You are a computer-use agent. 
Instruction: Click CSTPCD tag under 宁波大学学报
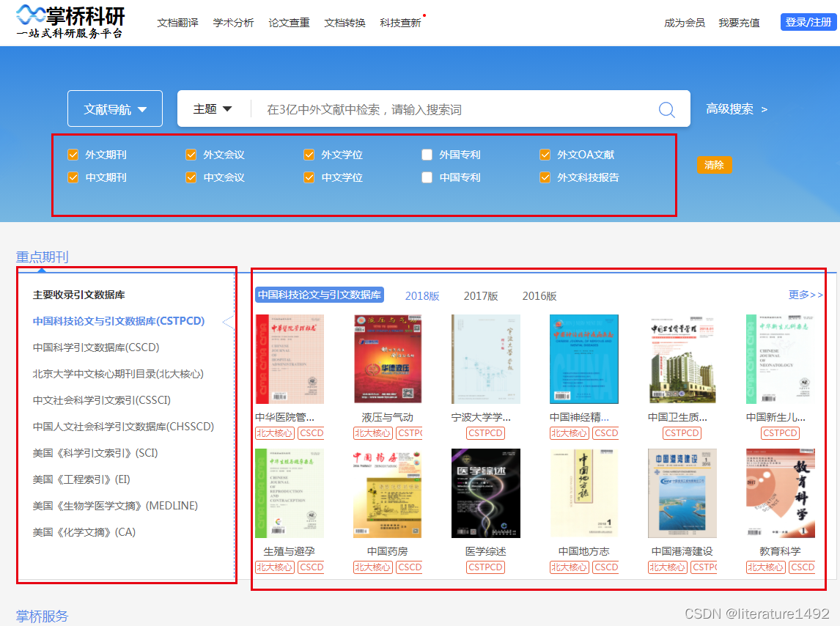coord(486,433)
